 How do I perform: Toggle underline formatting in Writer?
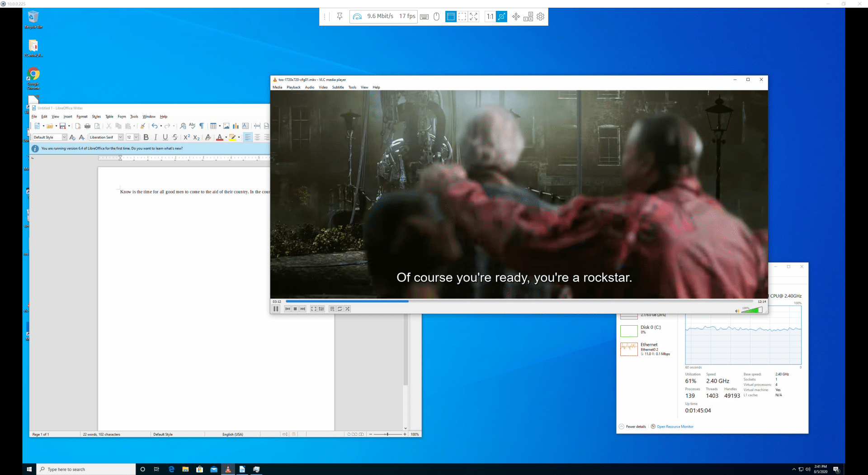[165, 138]
